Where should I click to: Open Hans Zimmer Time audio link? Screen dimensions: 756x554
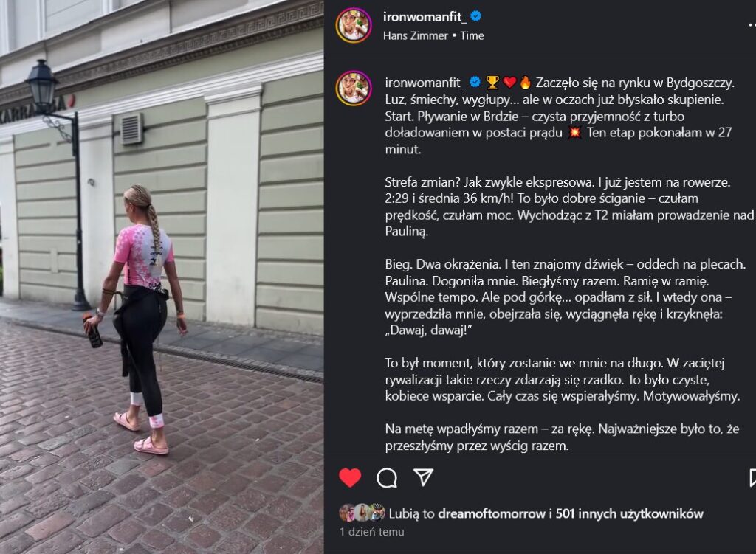[x=433, y=35]
